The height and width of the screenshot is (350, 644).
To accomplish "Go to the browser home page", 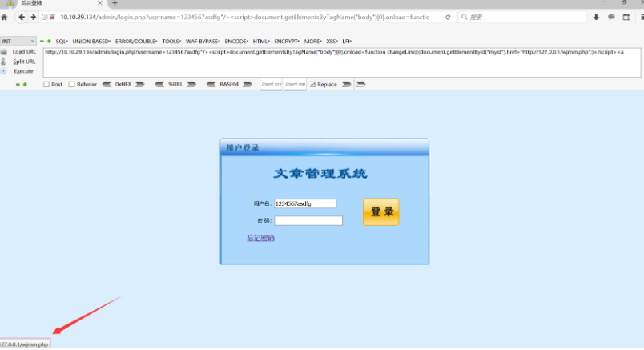I will [x=5, y=18].
